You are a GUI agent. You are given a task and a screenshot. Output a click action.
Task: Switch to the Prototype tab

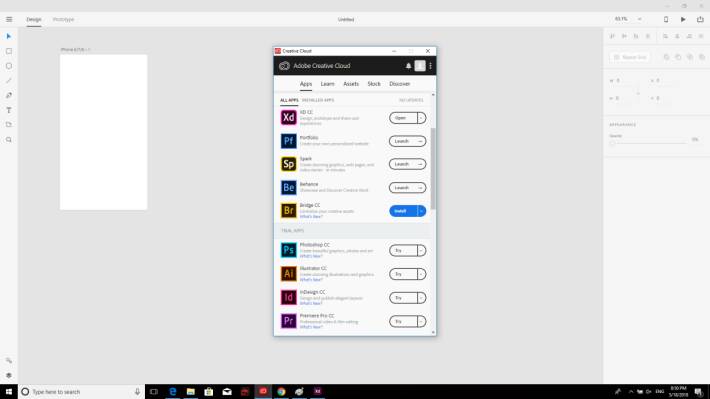(x=63, y=19)
